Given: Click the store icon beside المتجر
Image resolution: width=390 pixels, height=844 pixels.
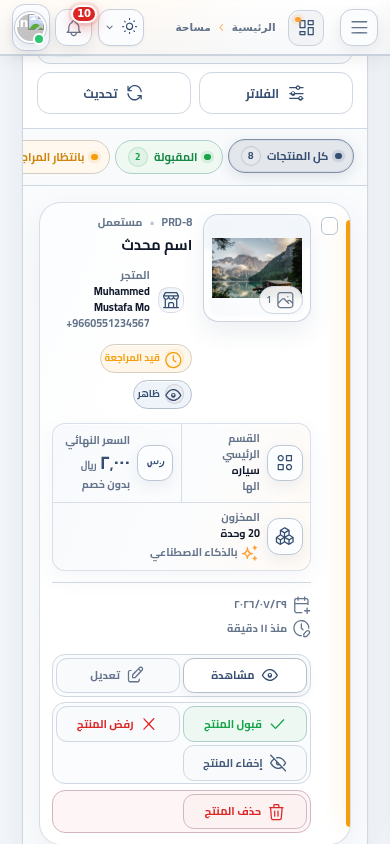Looking at the screenshot, I should pyautogui.click(x=171, y=300).
